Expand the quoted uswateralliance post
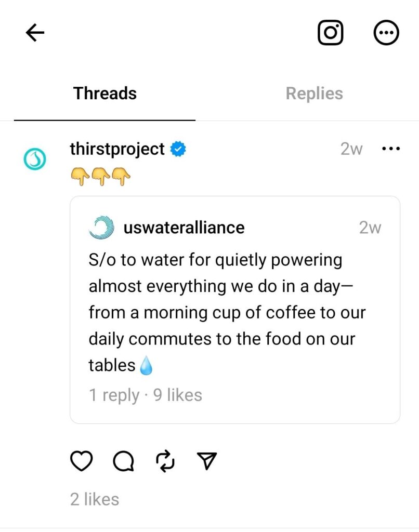 point(235,312)
